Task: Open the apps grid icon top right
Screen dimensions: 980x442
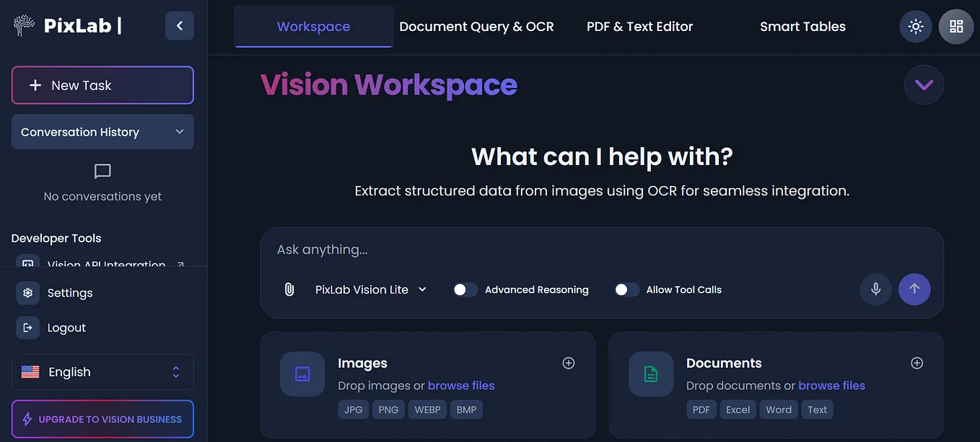Action: coord(955,26)
